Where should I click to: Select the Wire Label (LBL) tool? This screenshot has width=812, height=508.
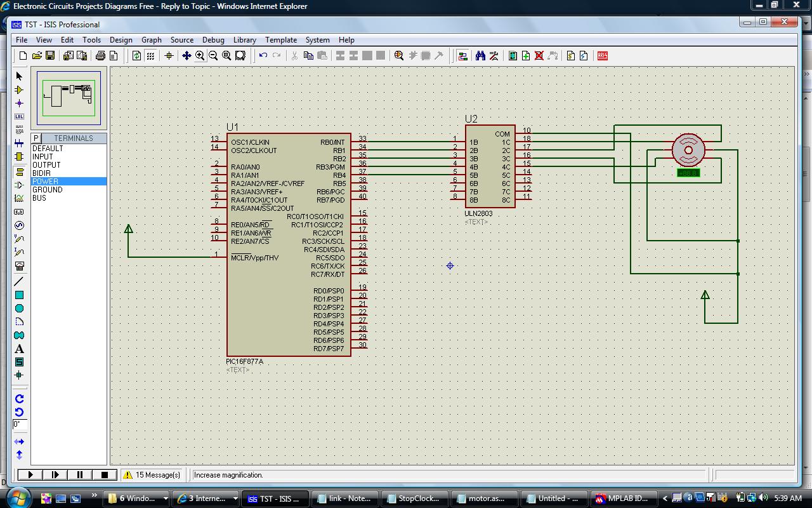tap(19, 116)
